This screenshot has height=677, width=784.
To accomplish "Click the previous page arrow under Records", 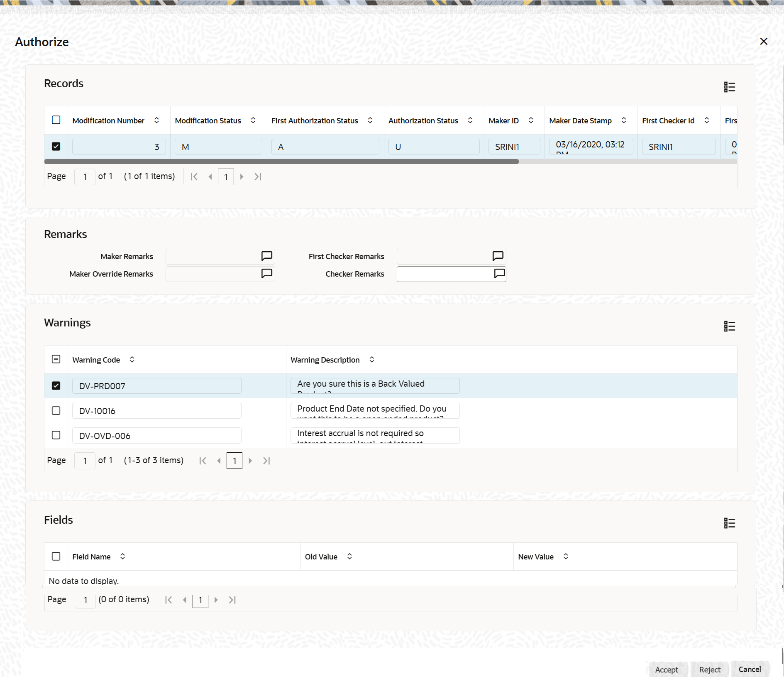I will [x=210, y=177].
